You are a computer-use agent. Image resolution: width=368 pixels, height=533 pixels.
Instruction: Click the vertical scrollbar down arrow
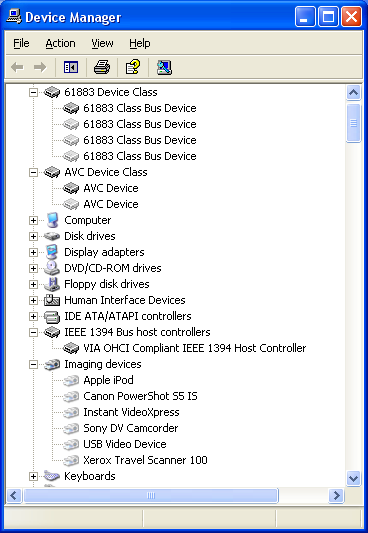coord(353,478)
